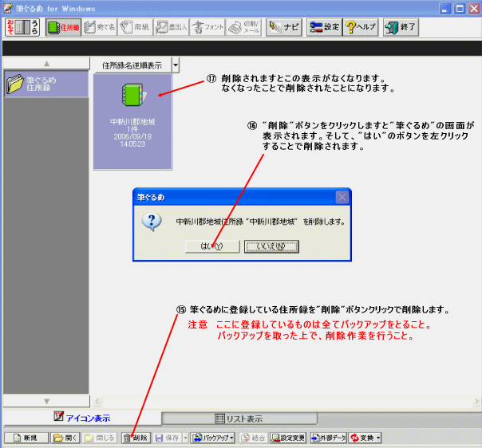Click the 開く open button
The width and height of the screenshot is (482, 448).
click(x=65, y=438)
